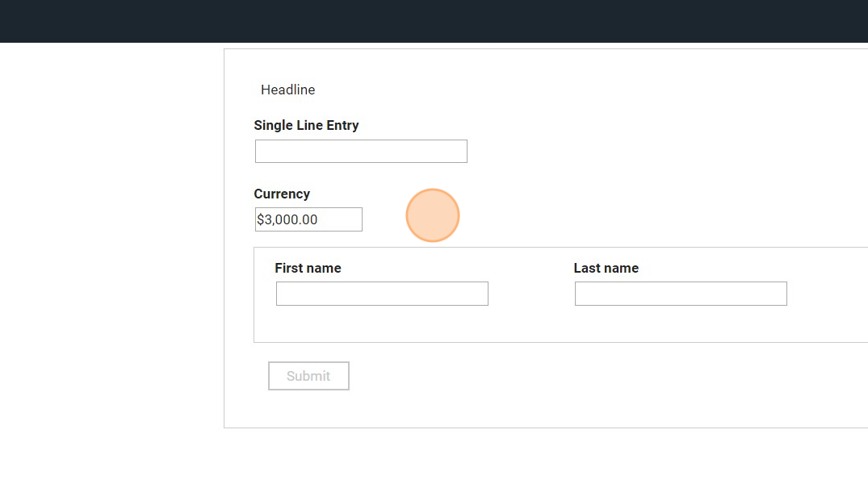The height and width of the screenshot is (484, 868).
Task: Click the Currency field label
Action: pos(282,194)
